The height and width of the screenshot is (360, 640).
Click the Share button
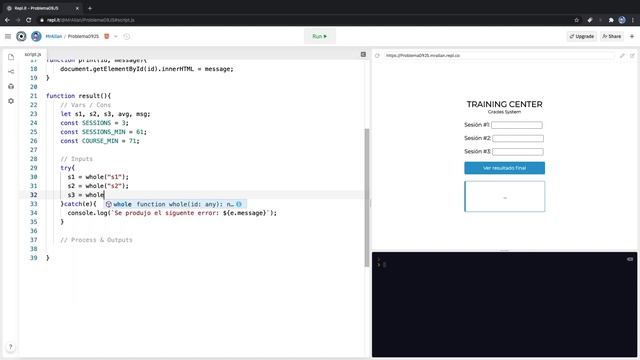point(611,36)
